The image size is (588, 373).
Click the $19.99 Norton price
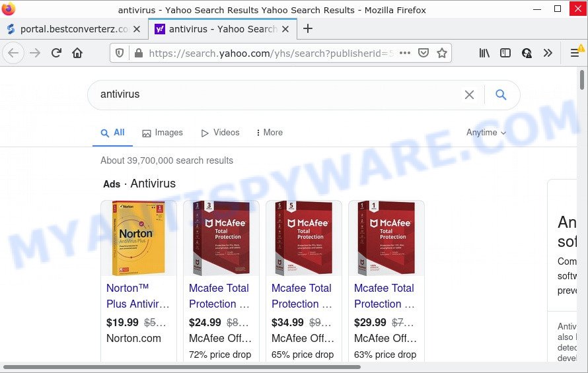tap(122, 322)
